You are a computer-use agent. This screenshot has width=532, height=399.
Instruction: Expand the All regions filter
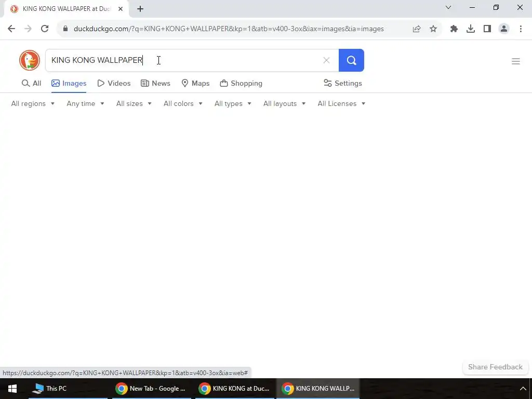click(x=33, y=103)
